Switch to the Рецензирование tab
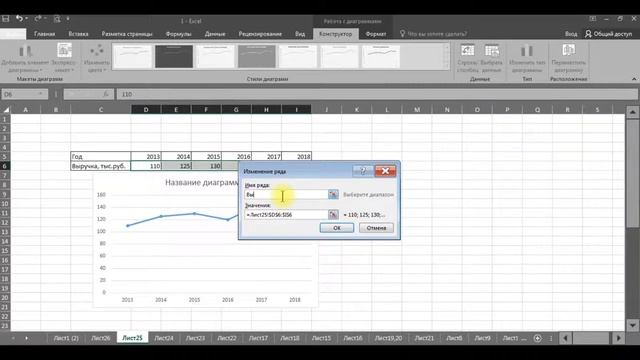The width and height of the screenshot is (640, 360). (x=260, y=34)
